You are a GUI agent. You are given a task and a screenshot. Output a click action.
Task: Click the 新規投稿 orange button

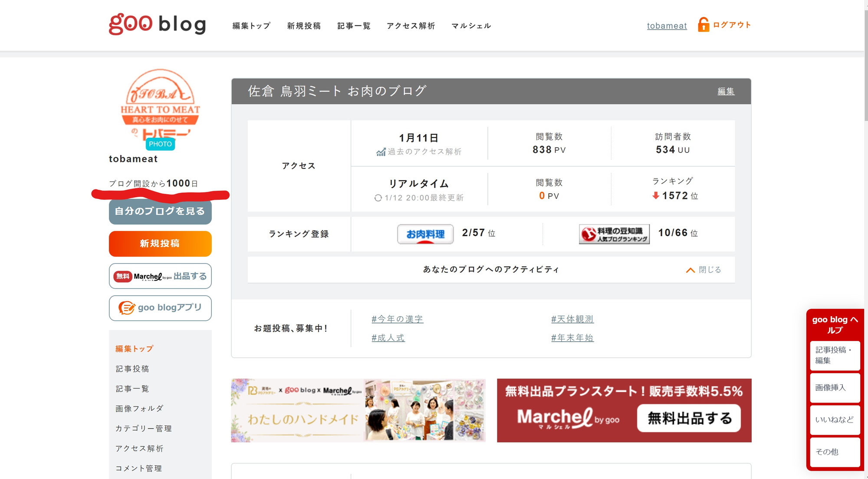(160, 244)
